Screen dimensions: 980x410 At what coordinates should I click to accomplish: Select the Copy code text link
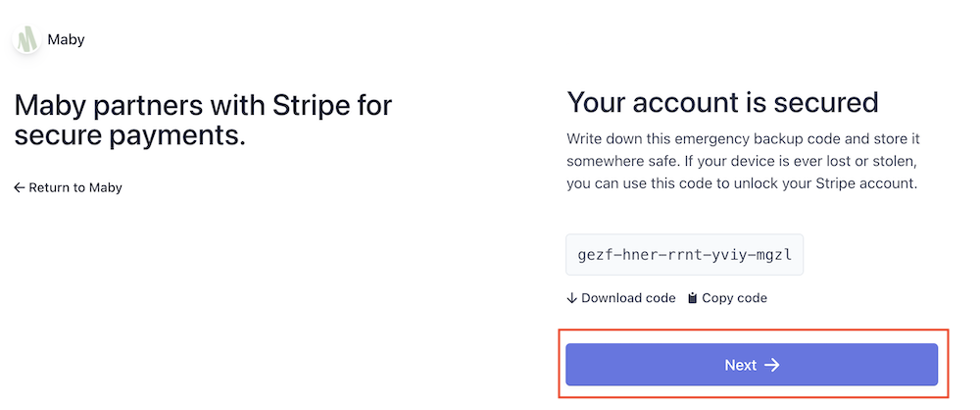(x=727, y=298)
